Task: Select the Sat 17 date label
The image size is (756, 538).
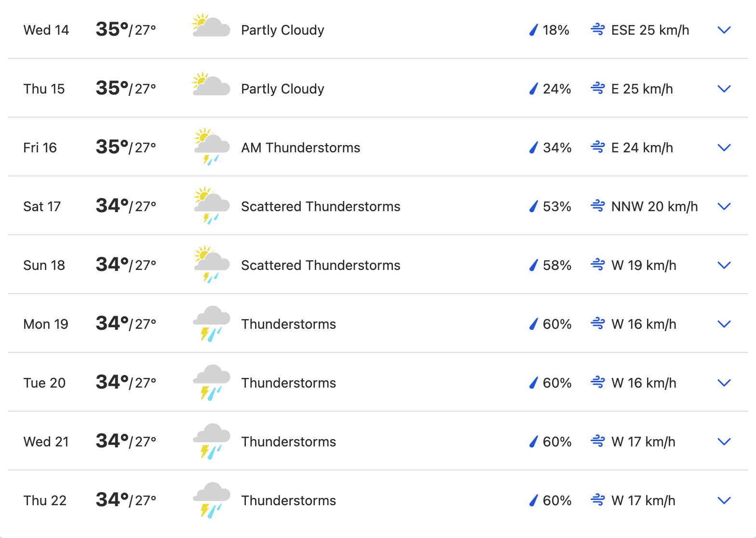Action: click(x=42, y=206)
